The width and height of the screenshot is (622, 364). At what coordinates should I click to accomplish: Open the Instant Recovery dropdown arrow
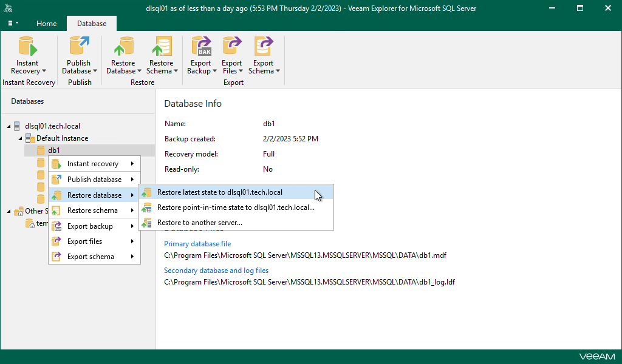[x=44, y=71]
